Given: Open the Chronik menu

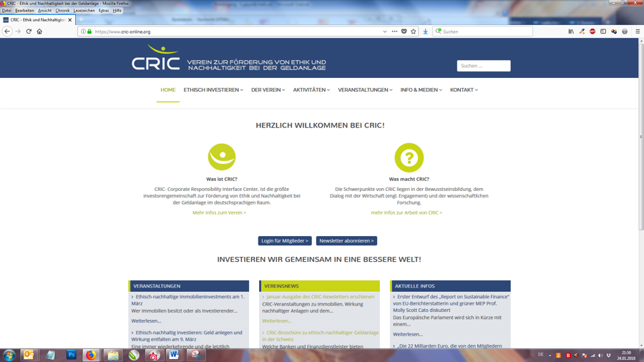Looking at the screenshot, I should point(62,10).
